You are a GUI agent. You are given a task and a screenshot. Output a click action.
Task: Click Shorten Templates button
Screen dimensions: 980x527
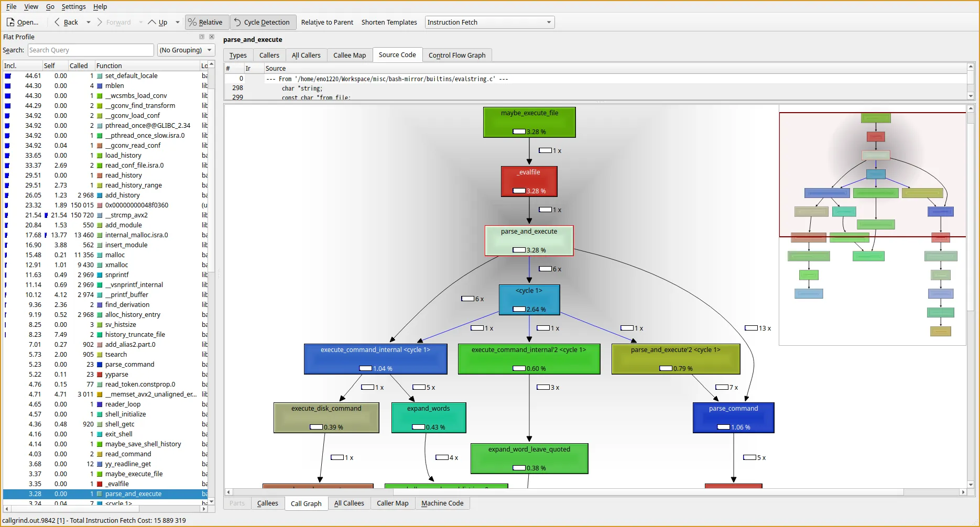point(389,23)
